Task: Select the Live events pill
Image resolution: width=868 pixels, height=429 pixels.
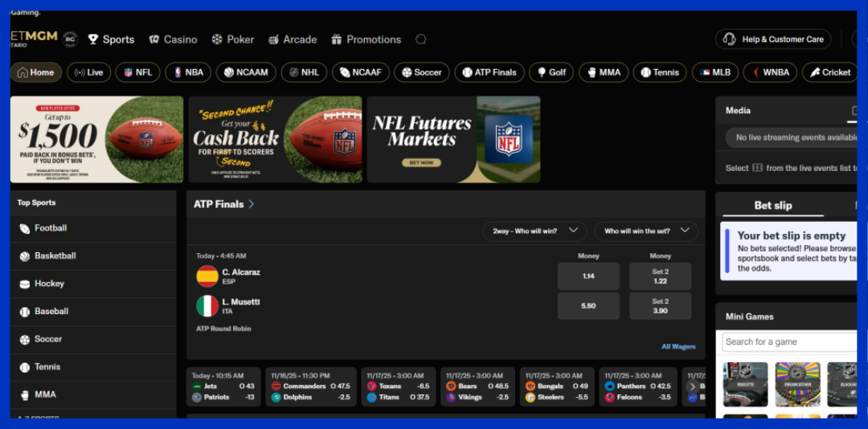Action: coord(89,72)
